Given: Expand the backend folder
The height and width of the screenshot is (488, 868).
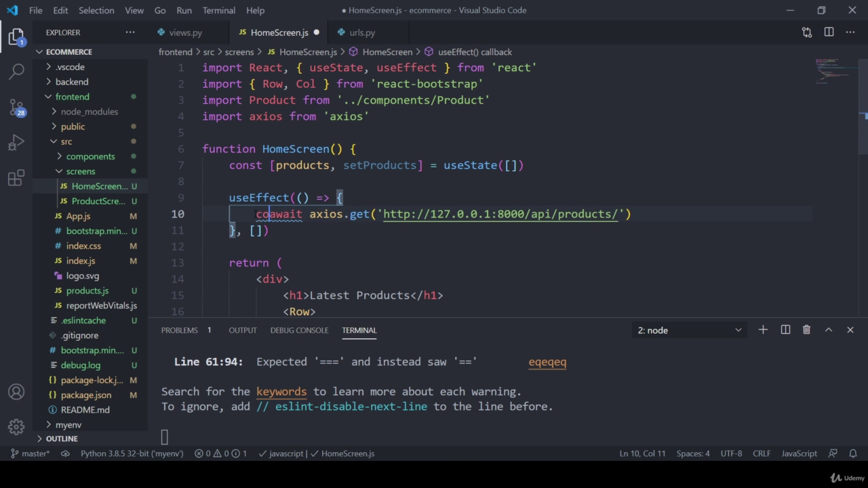Looking at the screenshot, I should pos(71,82).
